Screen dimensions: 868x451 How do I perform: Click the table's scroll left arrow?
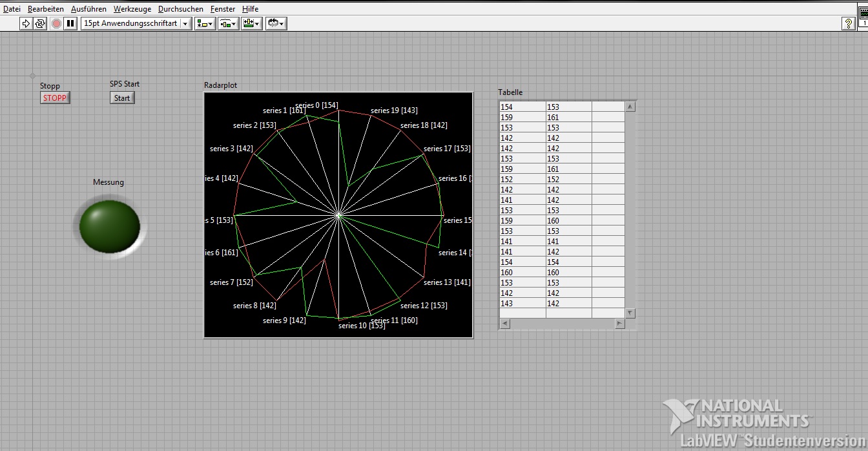[505, 324]
